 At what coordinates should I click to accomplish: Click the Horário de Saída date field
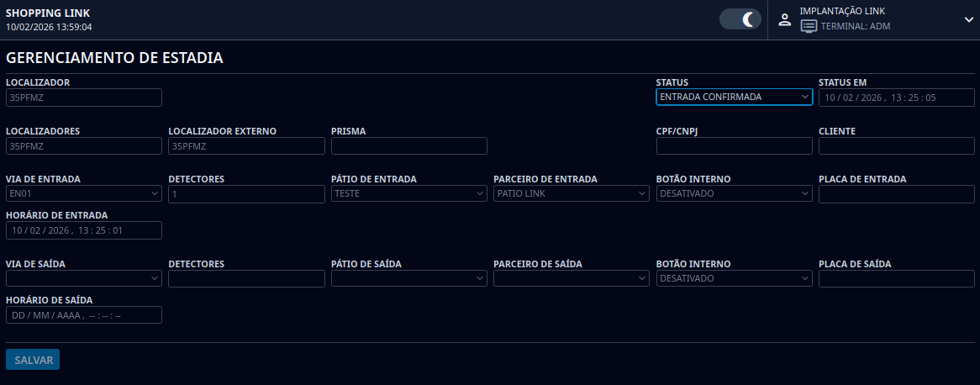click(x=83, y=315)
